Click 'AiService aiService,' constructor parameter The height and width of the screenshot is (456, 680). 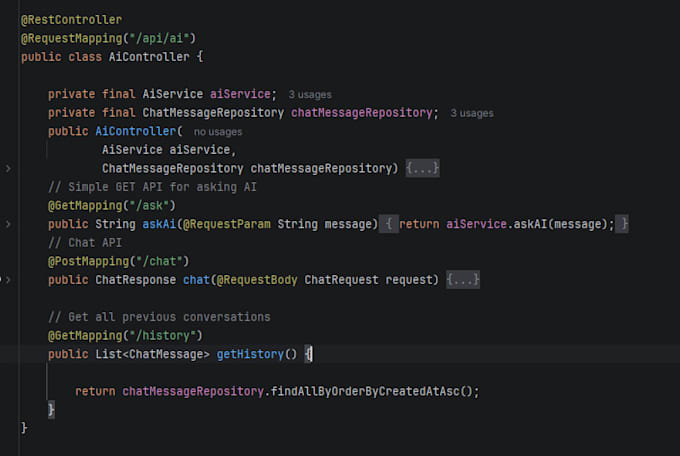pos(169,150)
